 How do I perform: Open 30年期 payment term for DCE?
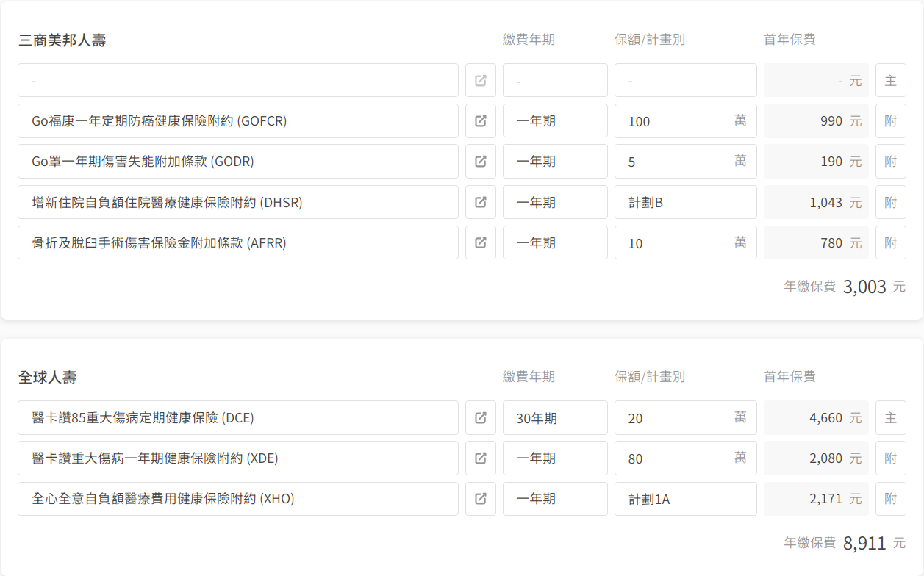555,417
